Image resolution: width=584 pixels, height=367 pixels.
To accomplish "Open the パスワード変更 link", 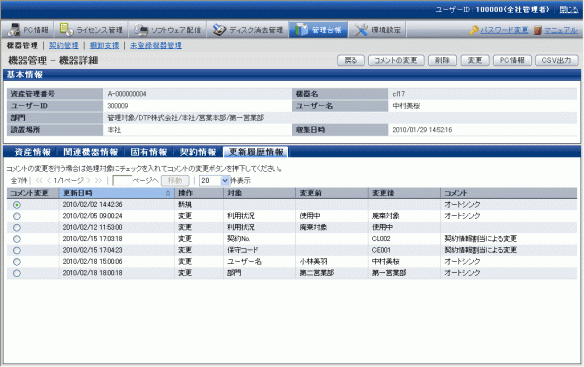I will click(x=504, y=30).
